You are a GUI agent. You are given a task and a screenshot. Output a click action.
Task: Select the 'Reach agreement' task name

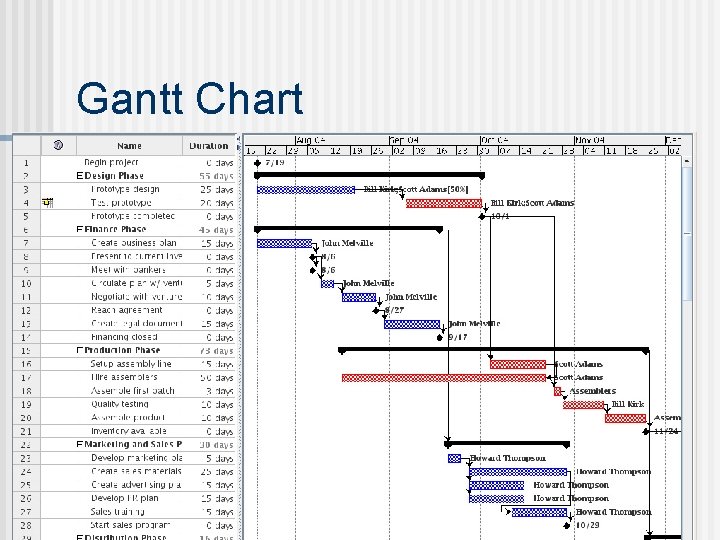[127, 310]
